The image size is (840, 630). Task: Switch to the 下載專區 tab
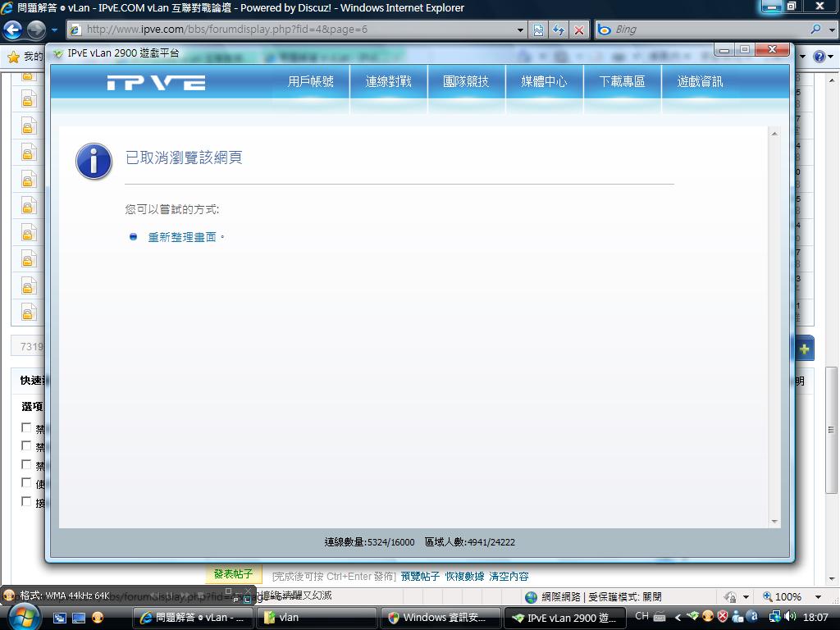[622, 82]
